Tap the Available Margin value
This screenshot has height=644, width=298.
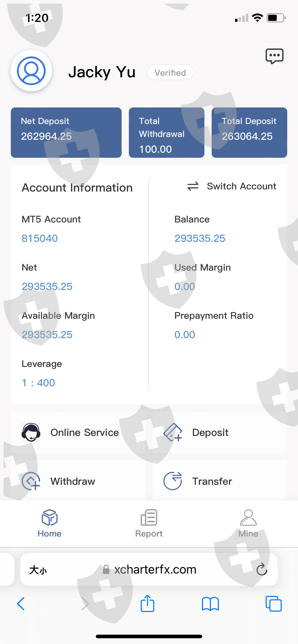(47, 335)
